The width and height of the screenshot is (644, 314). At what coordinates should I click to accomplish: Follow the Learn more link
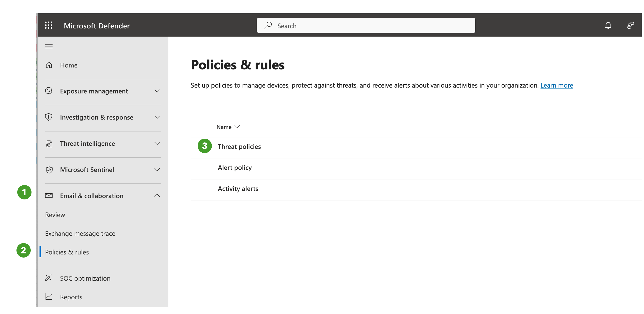point(556,85)
